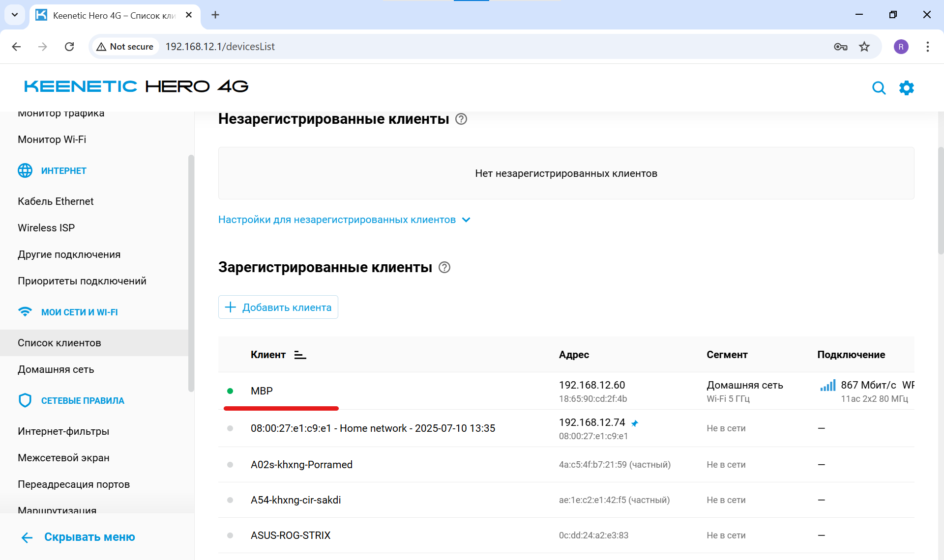Image resolution: width=944 pixels, height=560 pixels.
Task: Click the Добавить клиента button
Action: tap(278, 307)
